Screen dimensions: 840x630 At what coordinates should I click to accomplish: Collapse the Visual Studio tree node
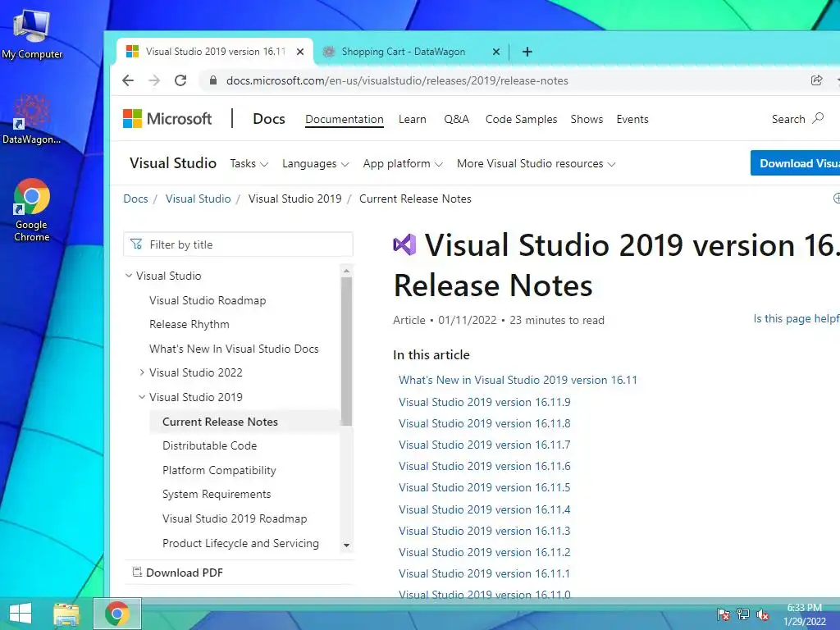tap(129, 276)
